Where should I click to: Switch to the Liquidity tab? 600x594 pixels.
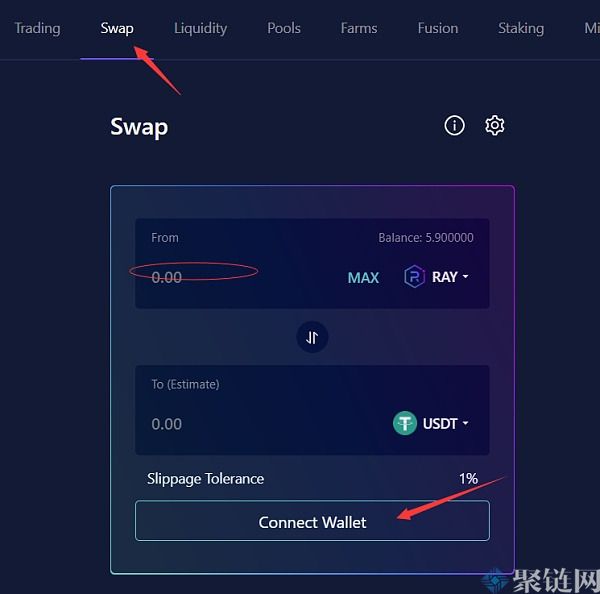coord(201,28)
